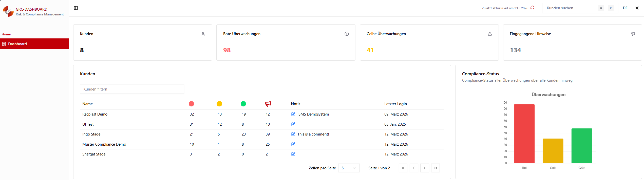Click megaphone icon on Eingegangene Hinweise card

click(x=633, y=34)
